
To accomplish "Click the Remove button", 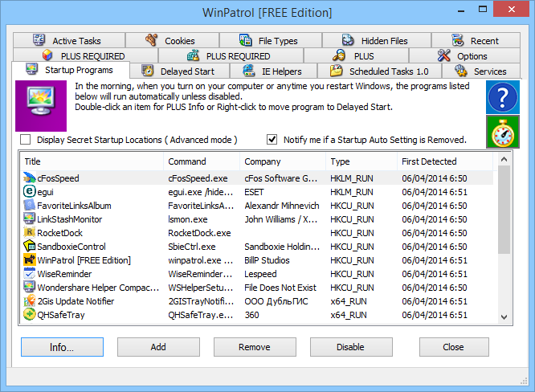I will 255,347.
